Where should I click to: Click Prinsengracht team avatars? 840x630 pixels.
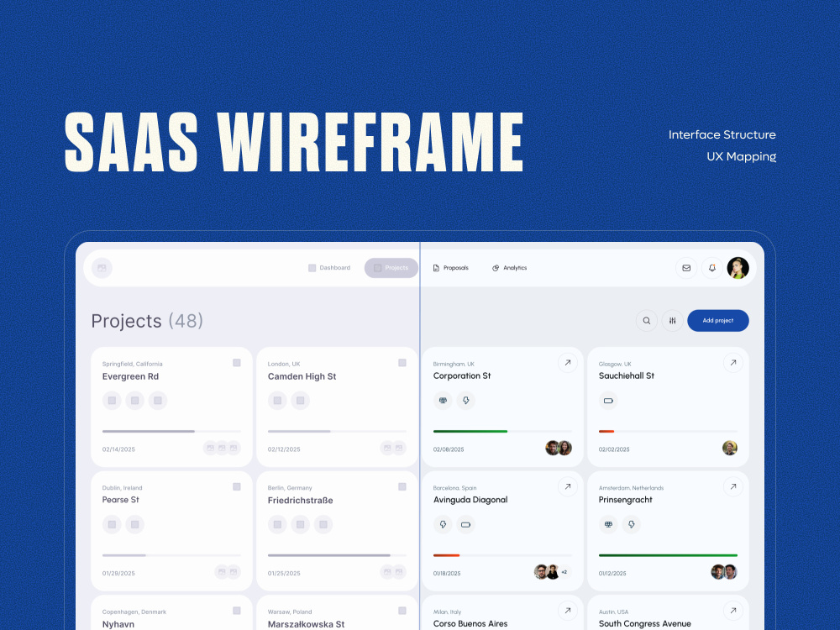pyautogui.click(x=724, y=571)
